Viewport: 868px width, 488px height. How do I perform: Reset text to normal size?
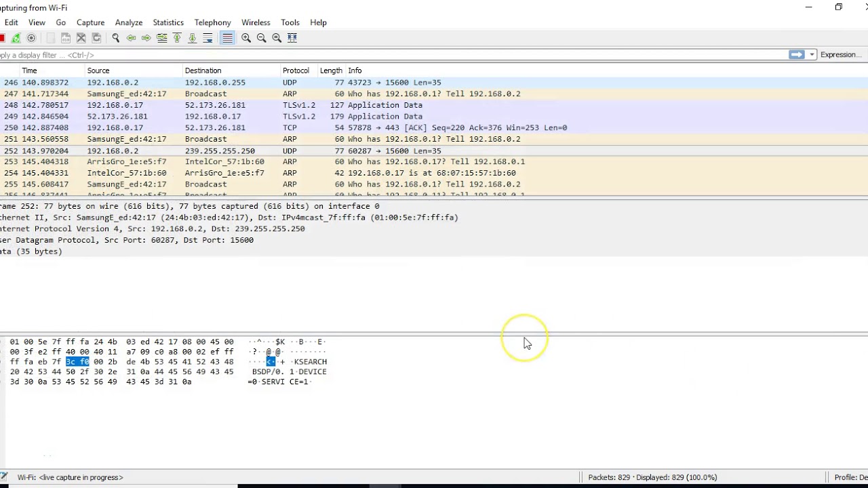277,38
